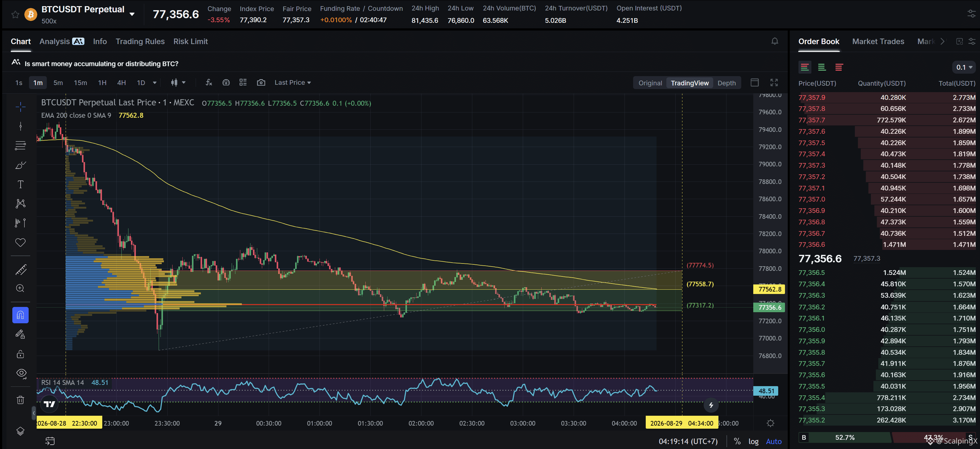Image resolution: width=980 pixels, height=449 pixels.
Task: Click the trash remove drawings icon
Action: point(21,400)
